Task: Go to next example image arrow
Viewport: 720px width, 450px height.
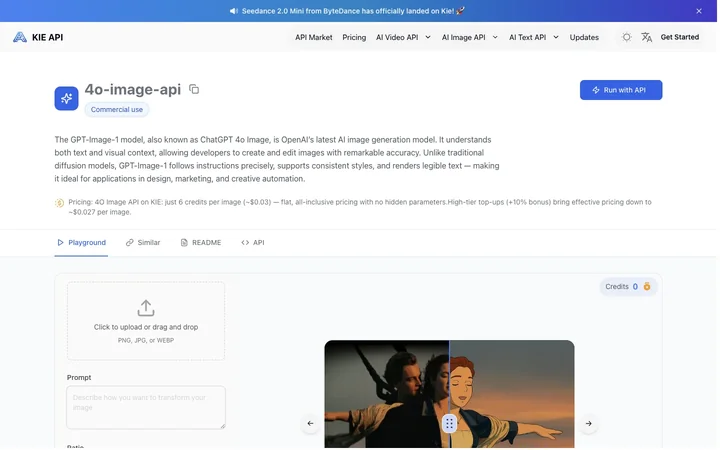Action: [588, 423]
